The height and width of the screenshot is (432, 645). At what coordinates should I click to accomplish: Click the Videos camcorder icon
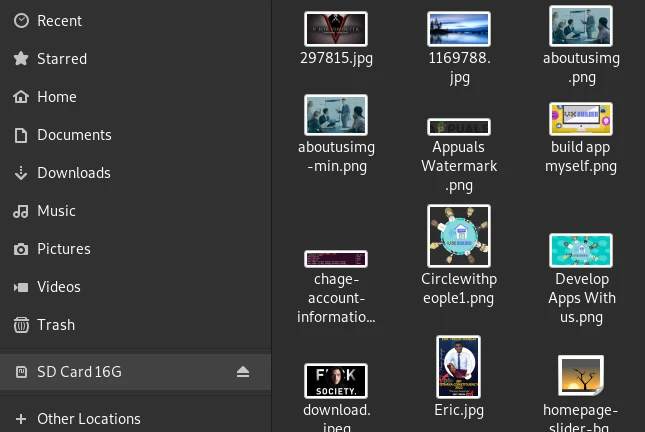tap(21, 287)
